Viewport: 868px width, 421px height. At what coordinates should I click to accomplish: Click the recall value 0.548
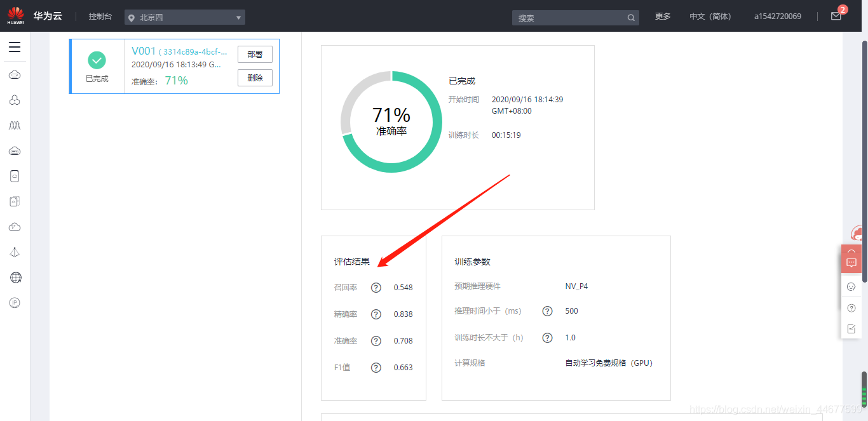pyautogui.click(x=403, y=288)
